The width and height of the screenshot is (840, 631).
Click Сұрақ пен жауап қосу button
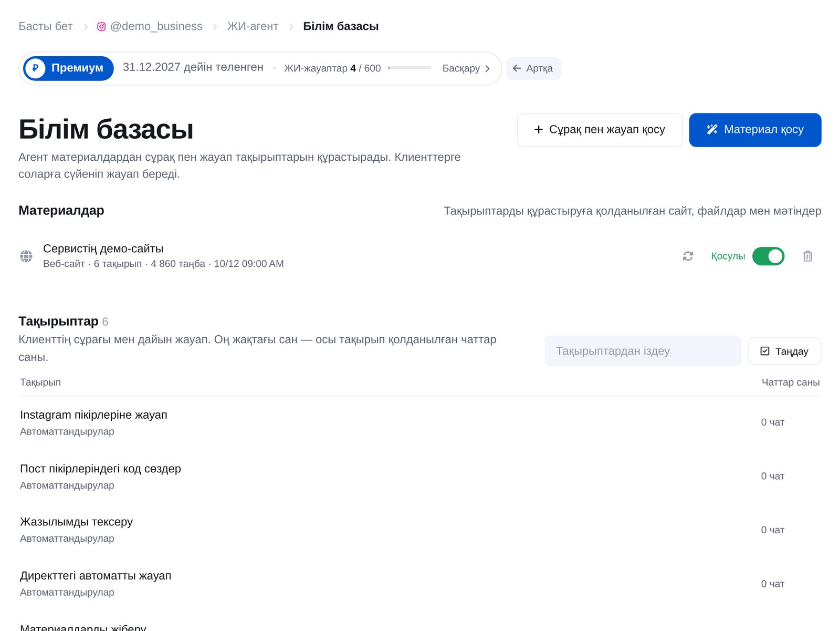point(600,130)
